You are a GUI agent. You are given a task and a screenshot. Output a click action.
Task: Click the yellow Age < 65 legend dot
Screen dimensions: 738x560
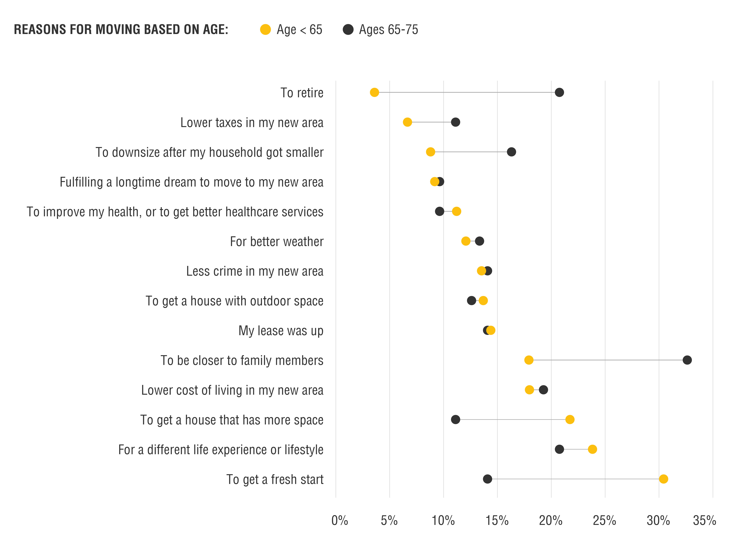tap(265, 29)
